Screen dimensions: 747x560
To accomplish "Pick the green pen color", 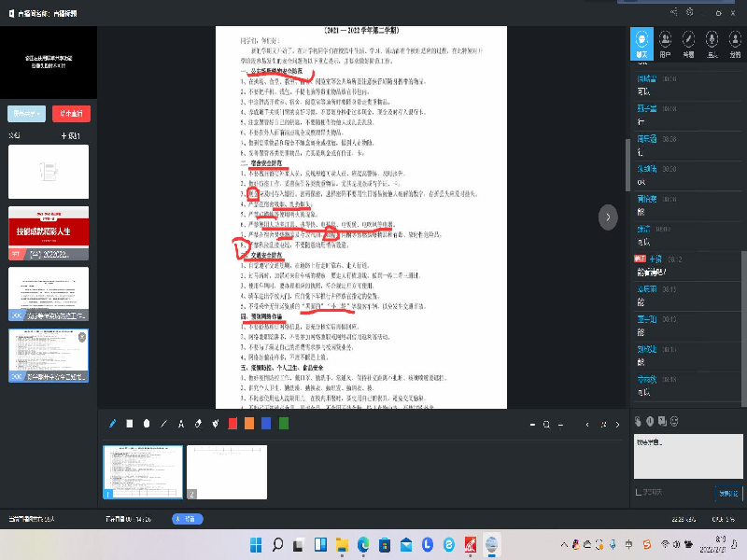I will (x=283, y=424).
